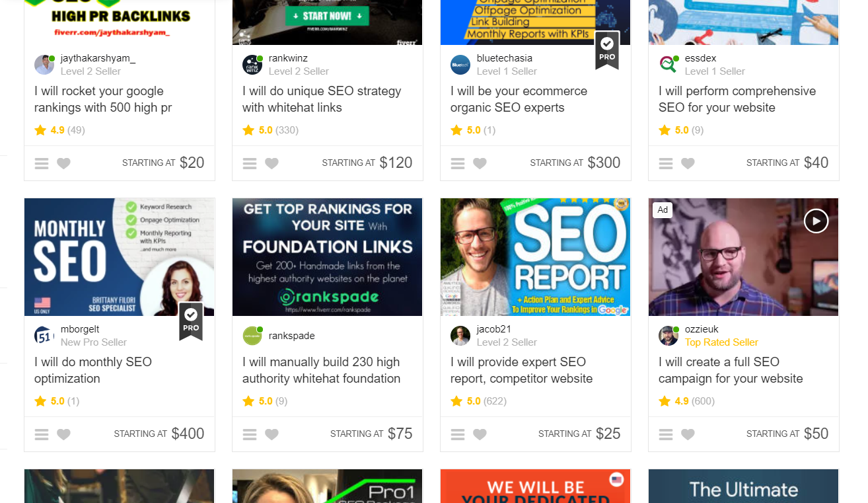Open rankwinz seller avatar
Screen dimensions: 868x503
click(252, 65)
